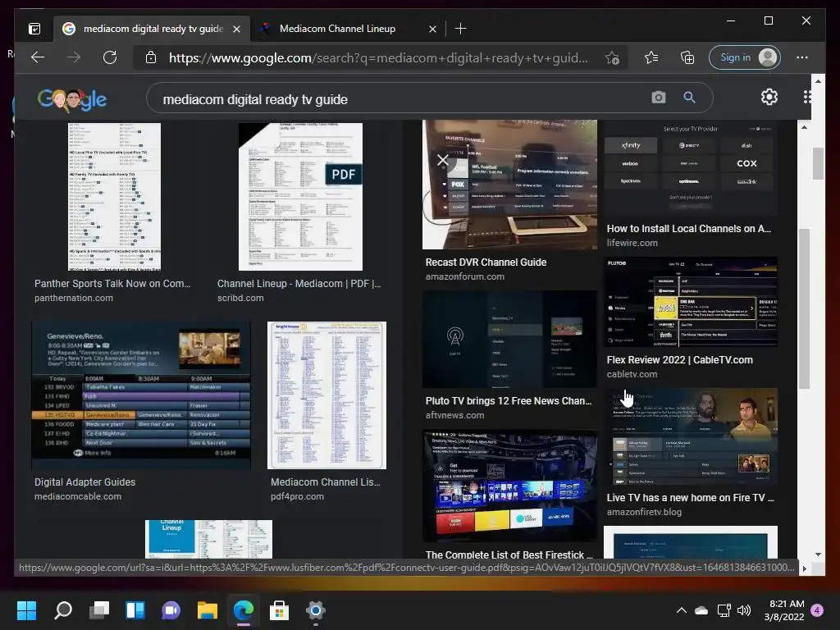
Task: Click amazonforum.com source text
Action: point(464,276)
